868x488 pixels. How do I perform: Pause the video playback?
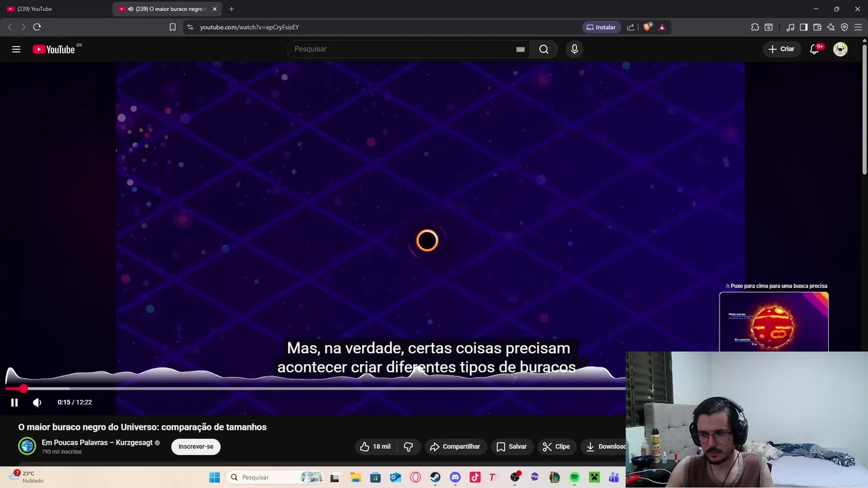[14, 402]
